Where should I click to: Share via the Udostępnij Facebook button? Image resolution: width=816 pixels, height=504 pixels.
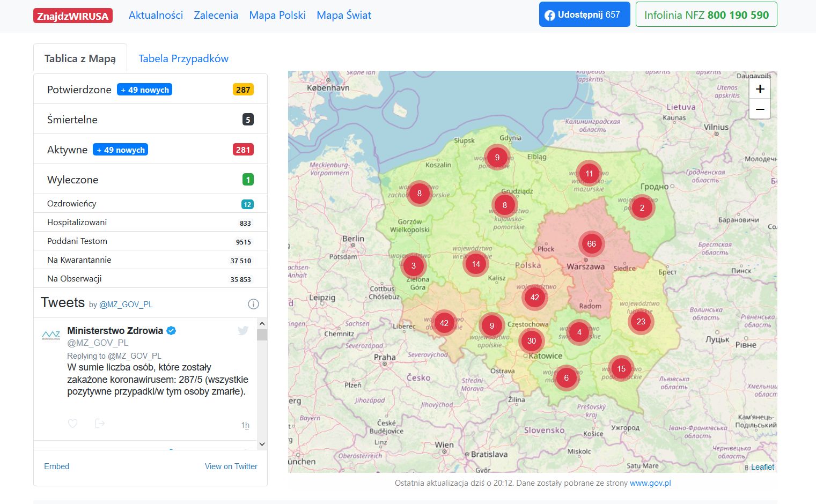point(584,14)
